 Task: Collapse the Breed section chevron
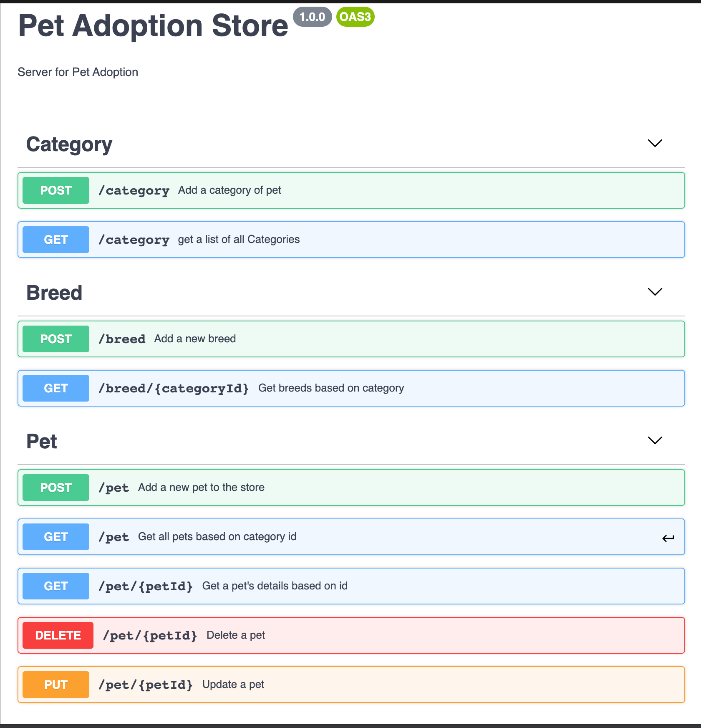point(655,292)
